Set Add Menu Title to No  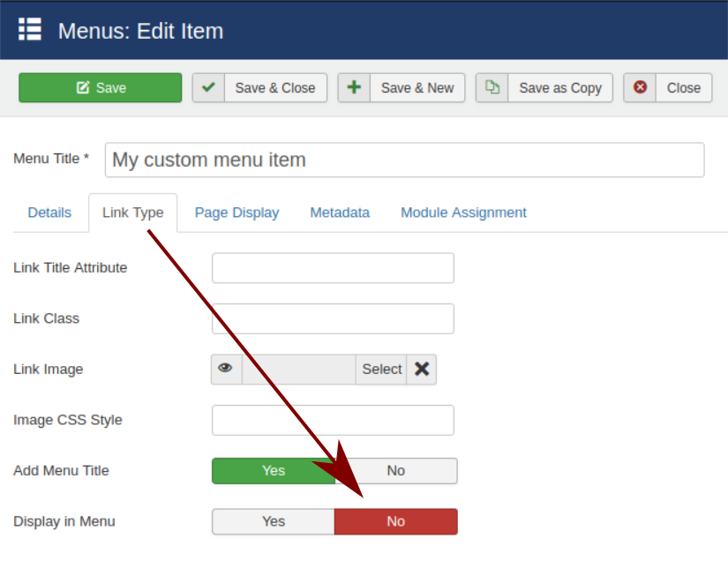tap(396, 471)
